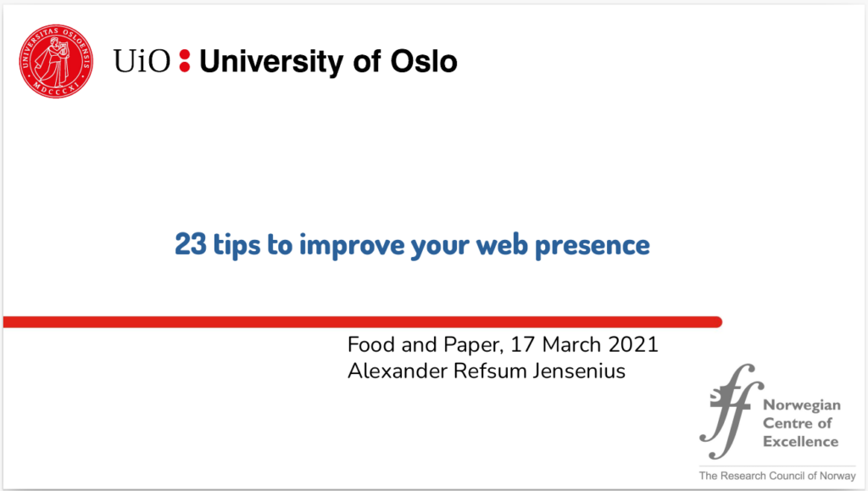Select the number 23 in slide title
Screen dimensions: 868x491
[x=191, y=244]
